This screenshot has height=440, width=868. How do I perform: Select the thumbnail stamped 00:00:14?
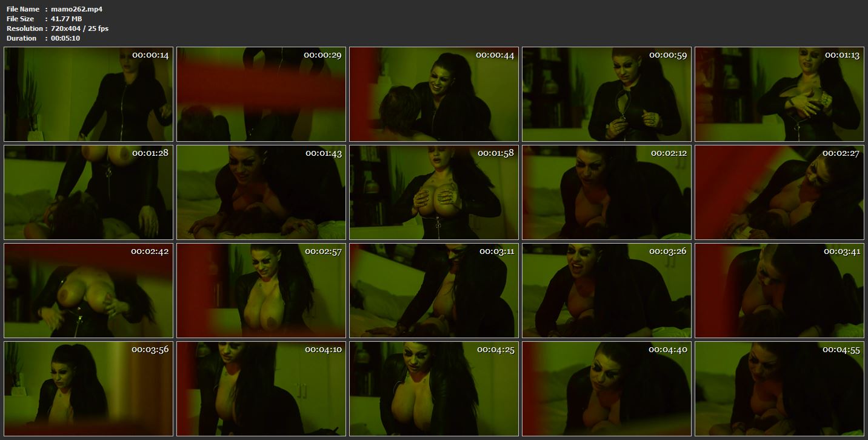pyautogui.click(x=88, y=94)
